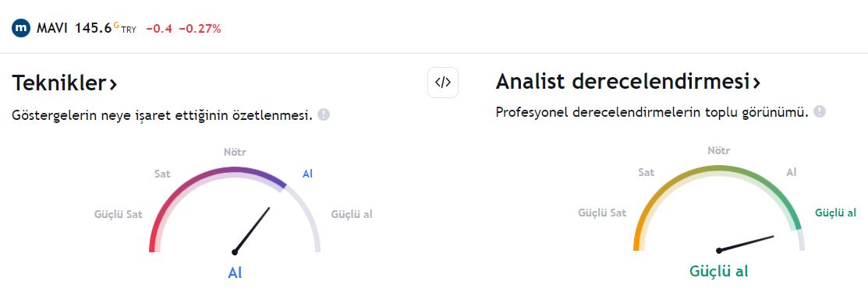Click info icon beside Teknikler description
Viewport: 868px width, 306px height.
(324, 115)
